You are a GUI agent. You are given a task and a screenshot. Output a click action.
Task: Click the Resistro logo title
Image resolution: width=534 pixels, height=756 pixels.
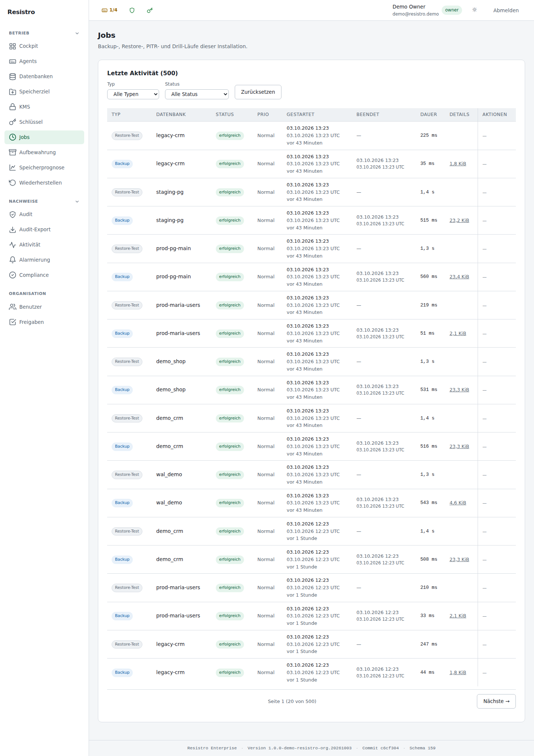tap(21, 12)
